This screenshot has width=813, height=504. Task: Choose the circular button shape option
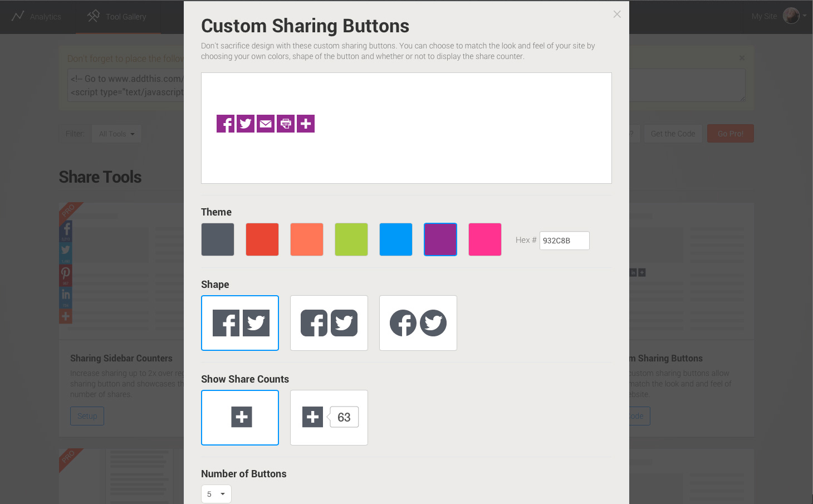[418, 323]
